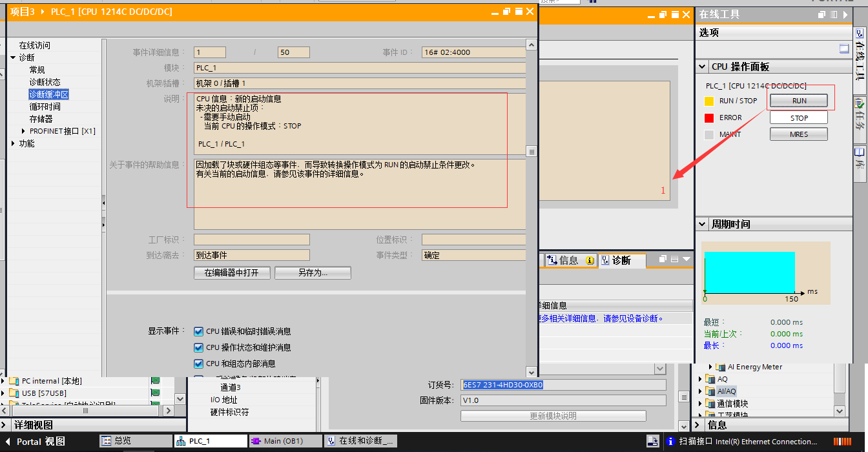Toggle CPU 错误和临时错误消息 checkbox
The width and height of the screenshot is (868, 452).
click(x=199, y=331)
